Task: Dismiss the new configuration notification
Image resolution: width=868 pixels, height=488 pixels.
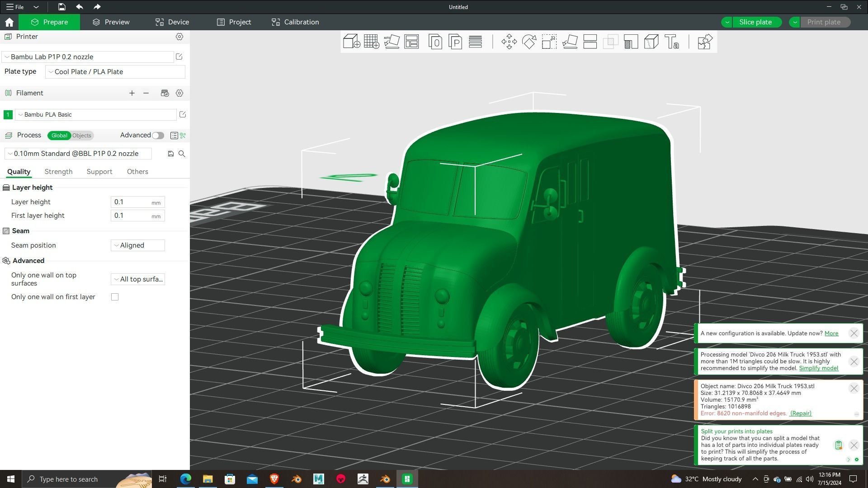Action: click(854, 333)
